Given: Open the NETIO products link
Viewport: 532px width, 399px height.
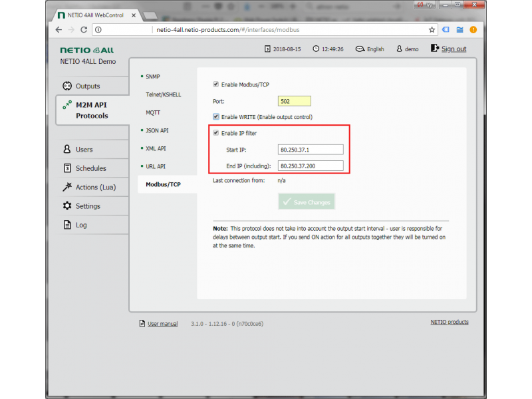Looking at the screenshot, I should point(450,322).
